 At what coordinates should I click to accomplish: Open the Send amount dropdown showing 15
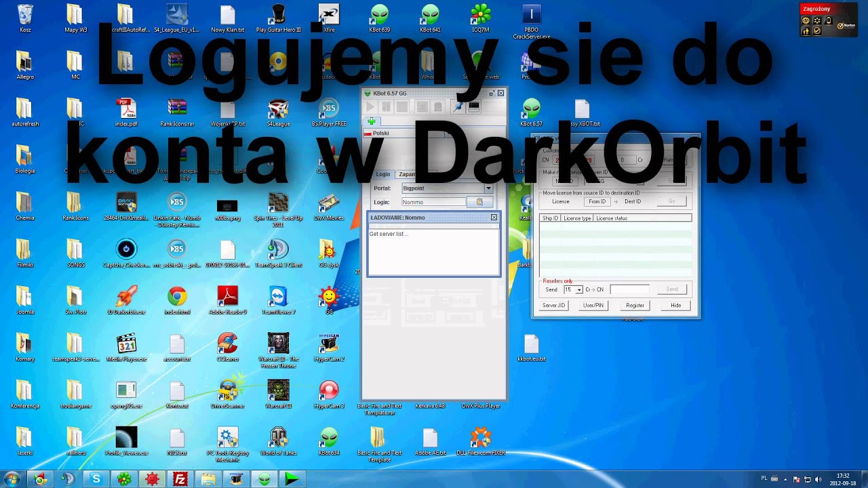[x=573, y=289]
